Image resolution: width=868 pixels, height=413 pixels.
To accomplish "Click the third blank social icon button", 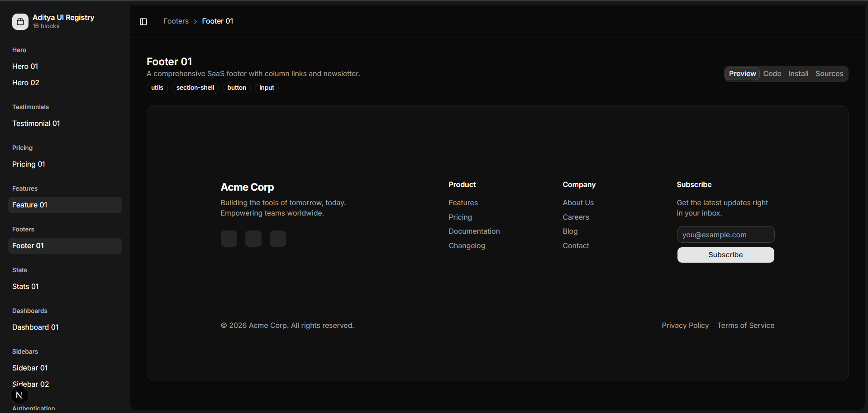I will pyautogui.click(x=278, y=239).
